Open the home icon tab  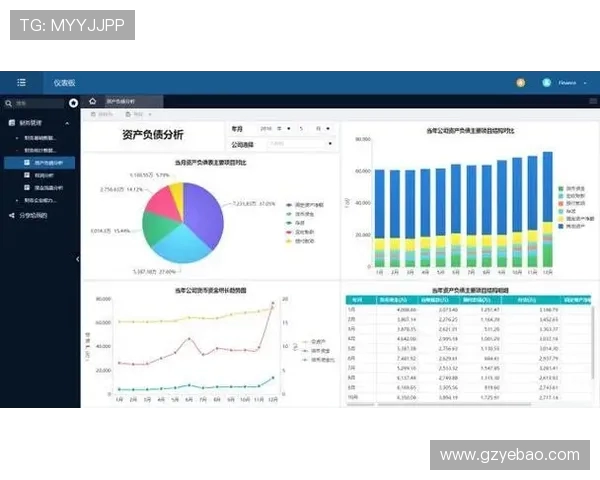[93, 101]
